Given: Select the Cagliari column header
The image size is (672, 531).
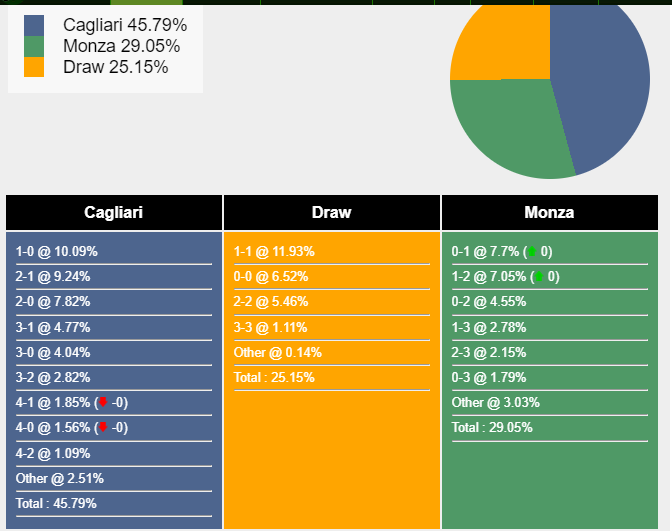Looking at the screenshot, I should tap(114, 213).
